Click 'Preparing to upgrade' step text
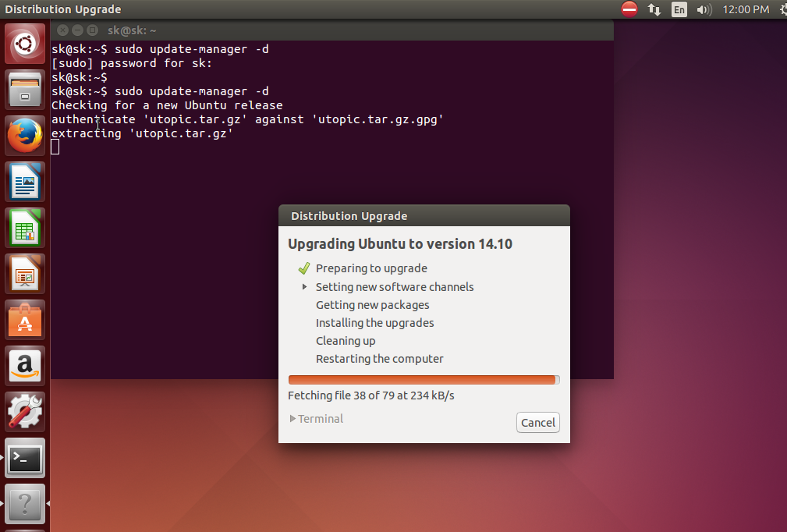This screenshot has height=532, width=787. (x=371, y=268)
